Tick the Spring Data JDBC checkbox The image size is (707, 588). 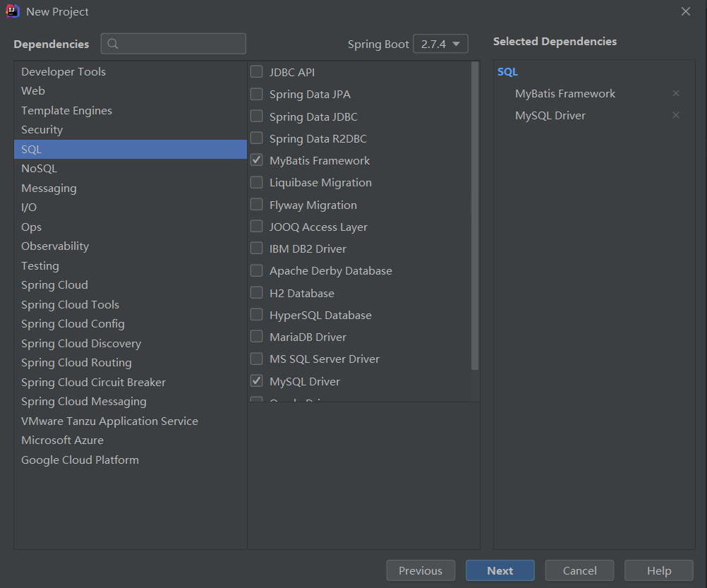tap(257, 116)
